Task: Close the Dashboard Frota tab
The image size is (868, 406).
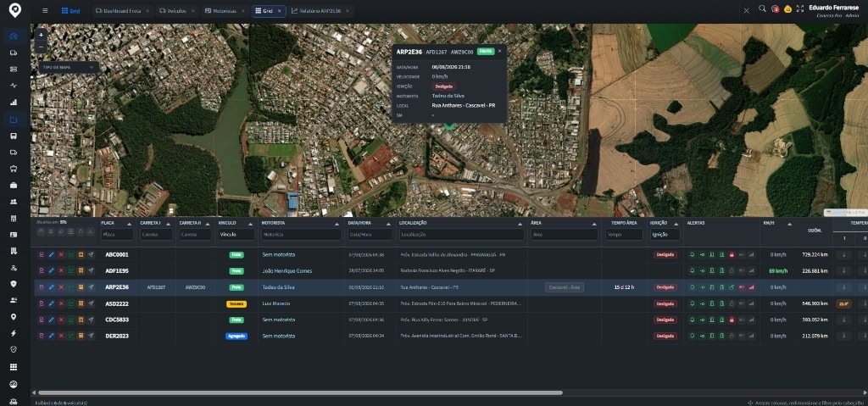Action: [147, 11]
